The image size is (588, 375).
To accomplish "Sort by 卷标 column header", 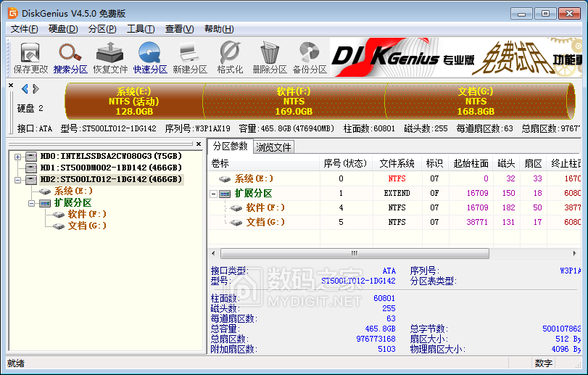I will 264,163.
